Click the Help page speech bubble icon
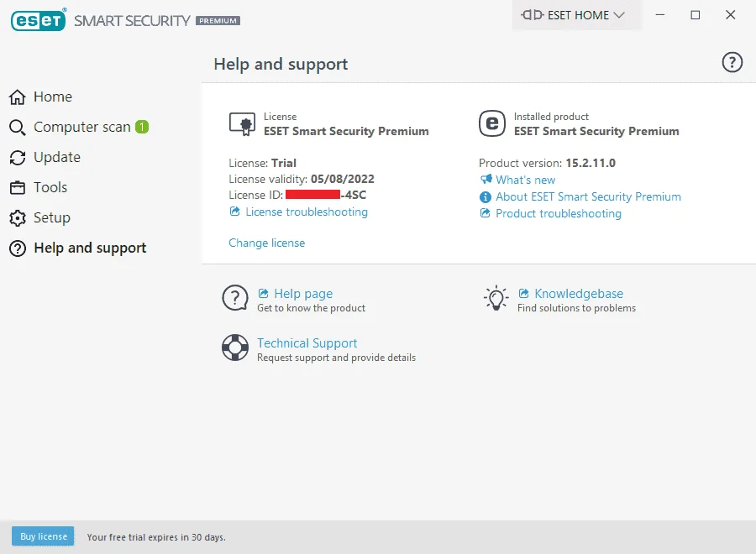 click(235, 298)
